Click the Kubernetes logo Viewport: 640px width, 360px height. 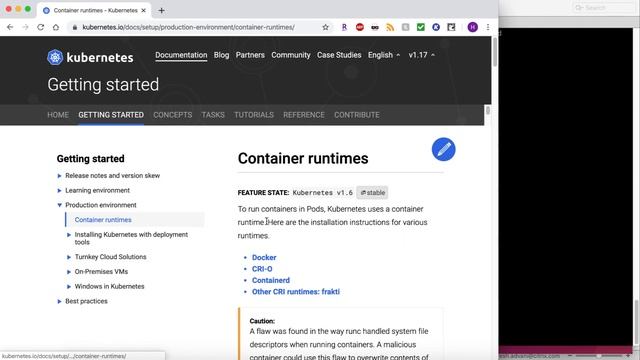tap(90, 57)
